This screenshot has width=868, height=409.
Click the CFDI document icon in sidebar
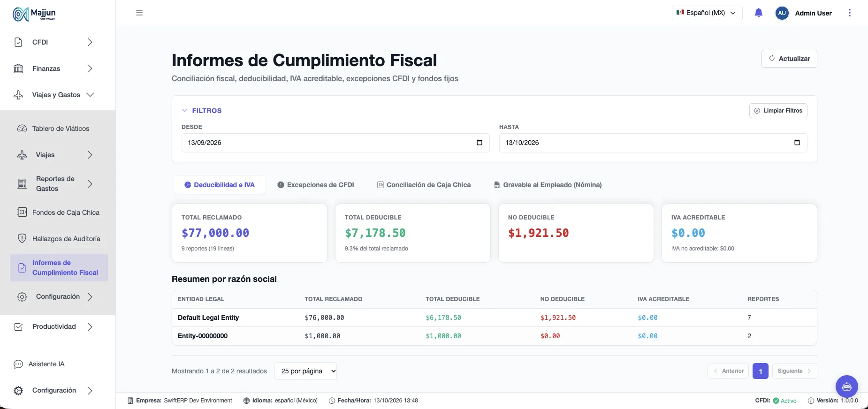coord(18,42)
